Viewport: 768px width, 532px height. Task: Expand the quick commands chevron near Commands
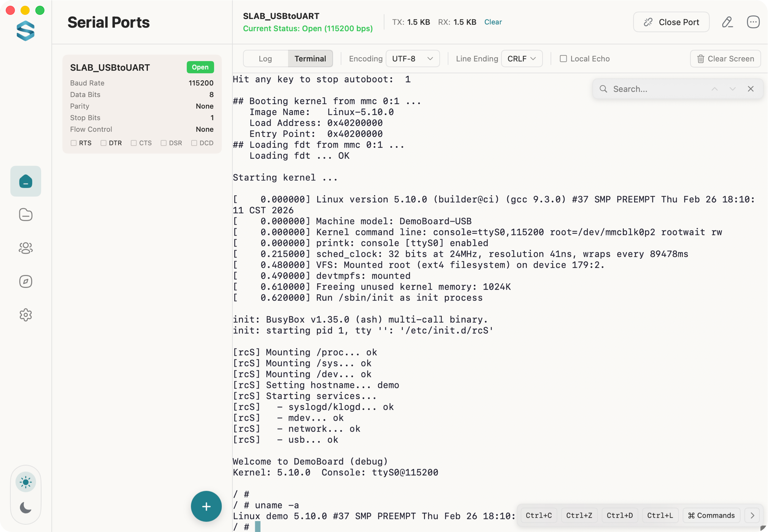pyautogui.click(x=752, y=515)
